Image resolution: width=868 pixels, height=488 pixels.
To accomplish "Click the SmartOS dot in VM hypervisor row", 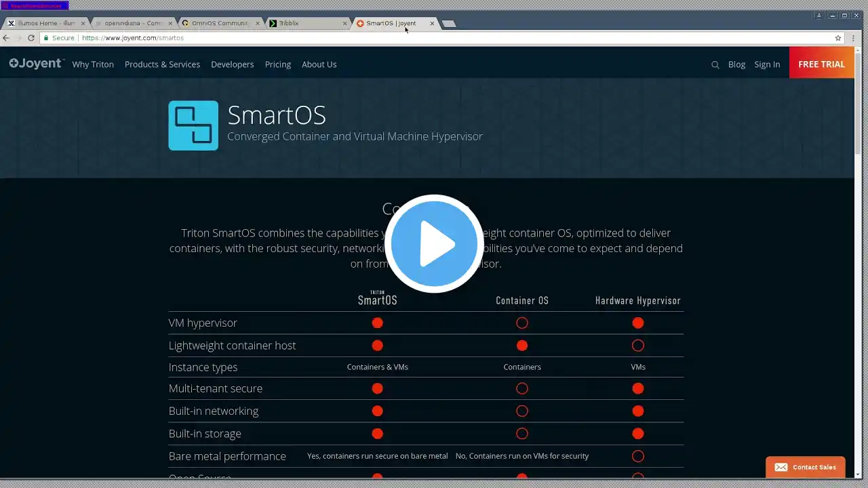I will point(378,323).
